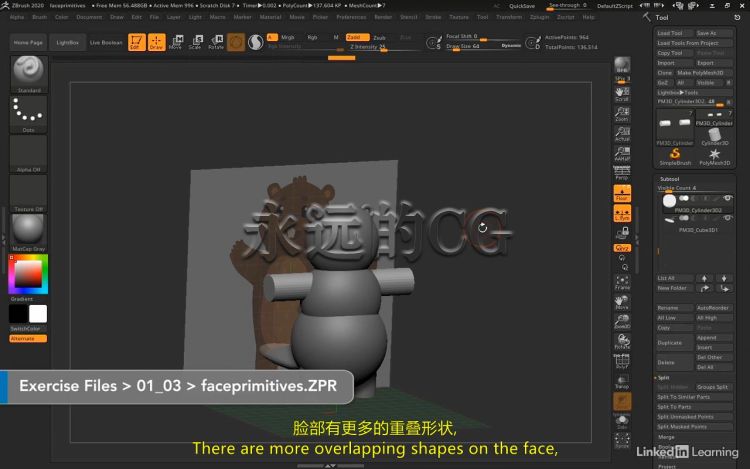
Task: Click the Actual size icon
Action: (622, 133)
